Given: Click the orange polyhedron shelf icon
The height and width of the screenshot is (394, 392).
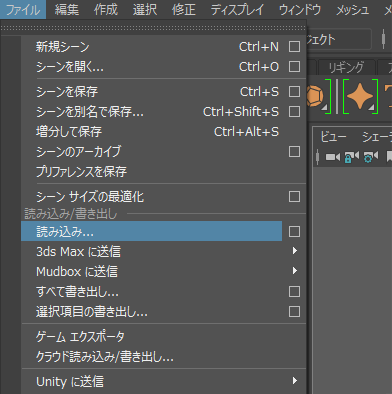Looking at the screenshot, I should (x=315, y=97).
